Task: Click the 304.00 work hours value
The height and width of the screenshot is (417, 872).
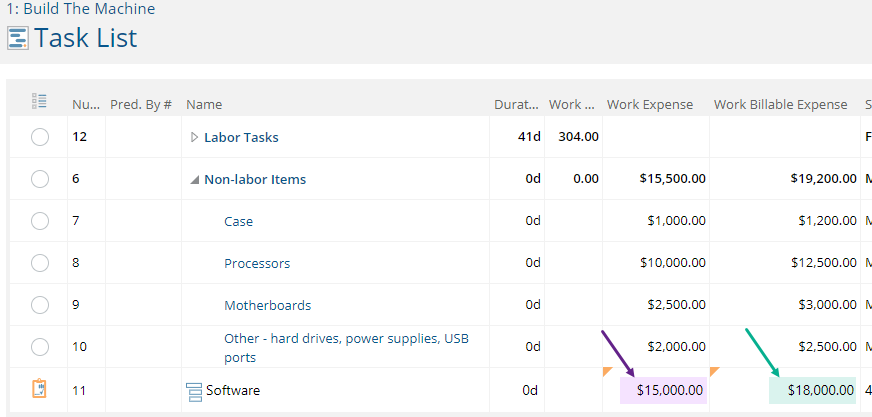Action: (578, 137)
